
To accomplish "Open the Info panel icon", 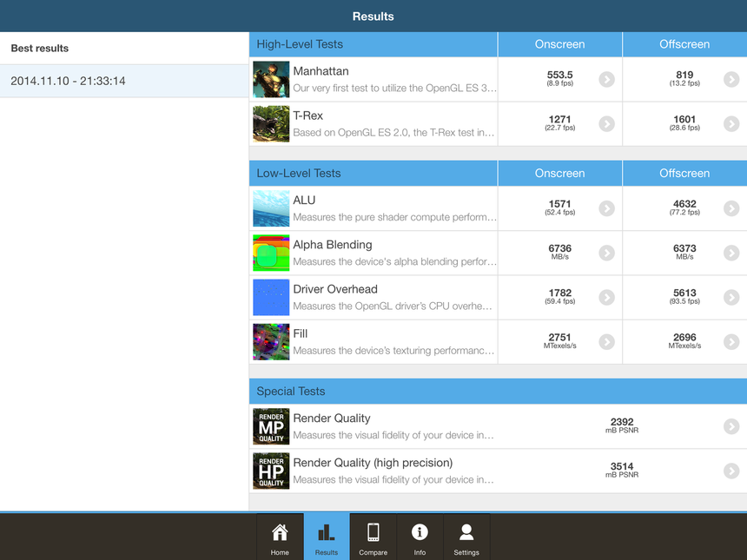I will 420,530.
